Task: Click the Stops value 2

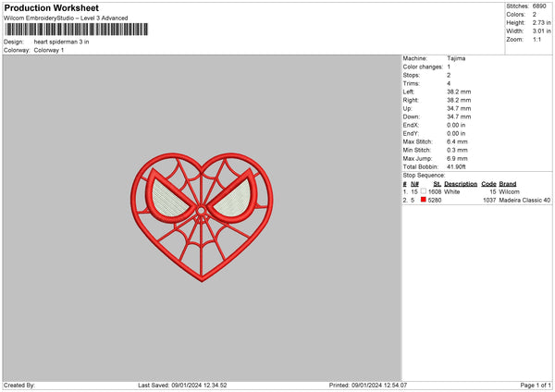Action: (x=449, y=75)
